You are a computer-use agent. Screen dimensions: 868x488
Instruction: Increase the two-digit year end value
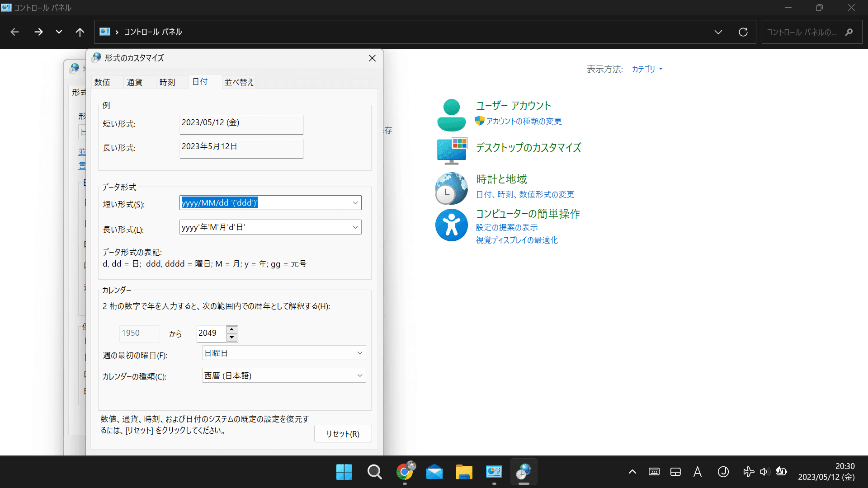point(232,329)
